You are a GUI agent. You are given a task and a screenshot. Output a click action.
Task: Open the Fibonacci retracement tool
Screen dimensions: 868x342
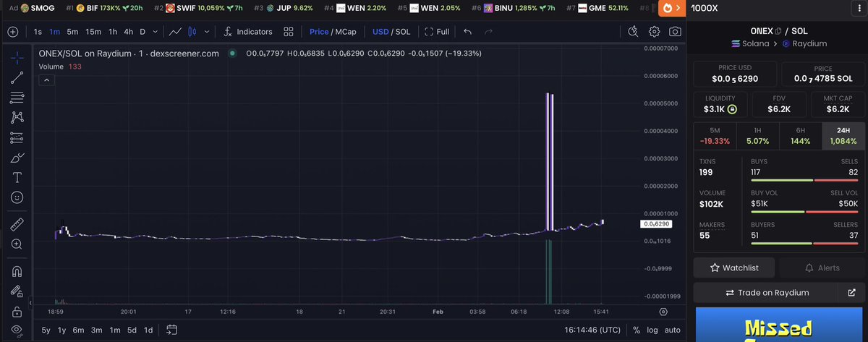click(x=17, y=98)
